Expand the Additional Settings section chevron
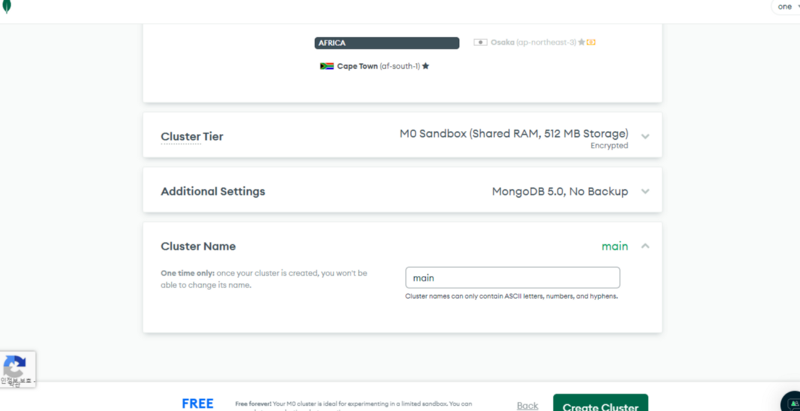 (x=645, y=191)
